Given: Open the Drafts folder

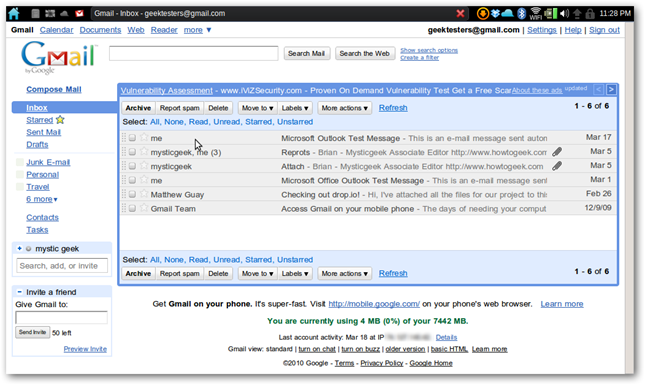Looking at the screenshot, I should 37,144.
